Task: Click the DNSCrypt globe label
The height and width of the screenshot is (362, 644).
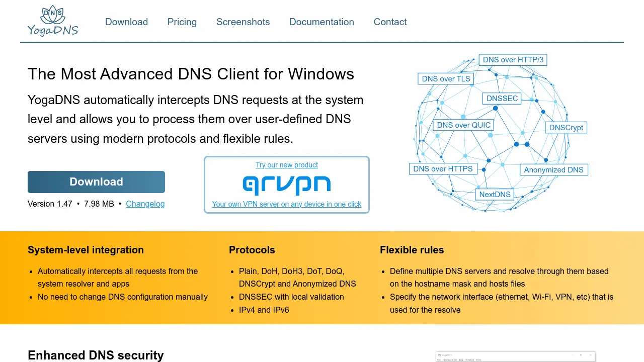Action: 566,128
